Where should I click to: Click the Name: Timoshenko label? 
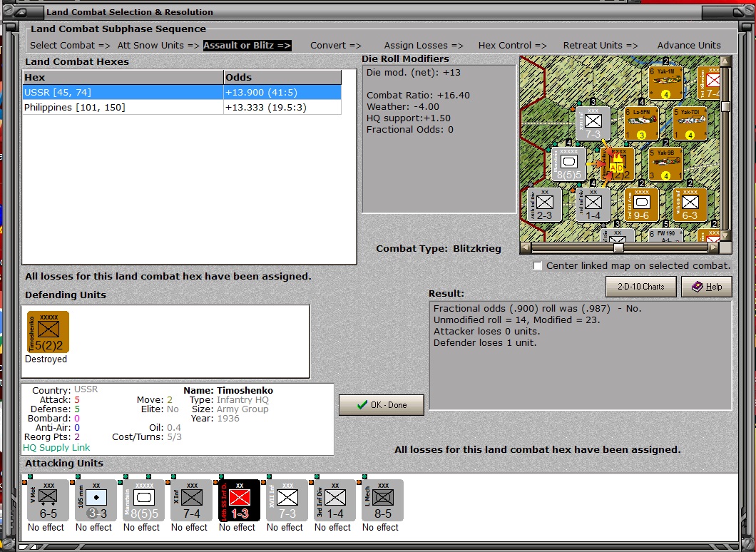(228, 391)
